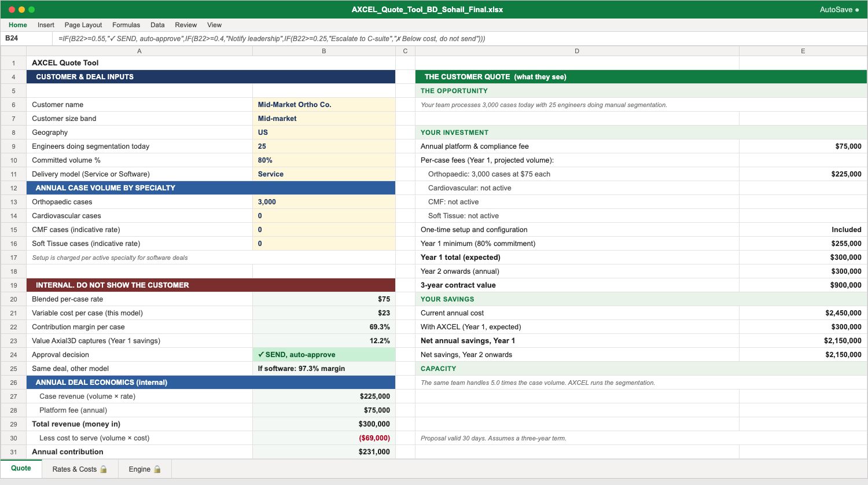Select the setup Included cell
Image resolution: width=868 pixels, height=485 pixels.
[803, 230]
